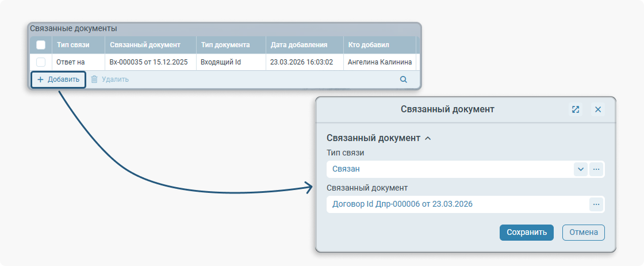Screen dimensions: 644x266
Task: Click the Удалить trash icon
Action: tap(94, 79)
